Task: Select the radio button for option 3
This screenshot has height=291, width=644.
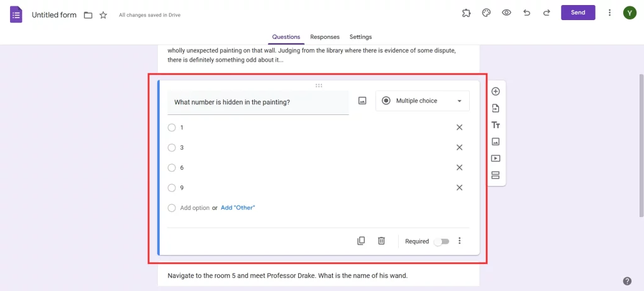Action: pos(172,148)
